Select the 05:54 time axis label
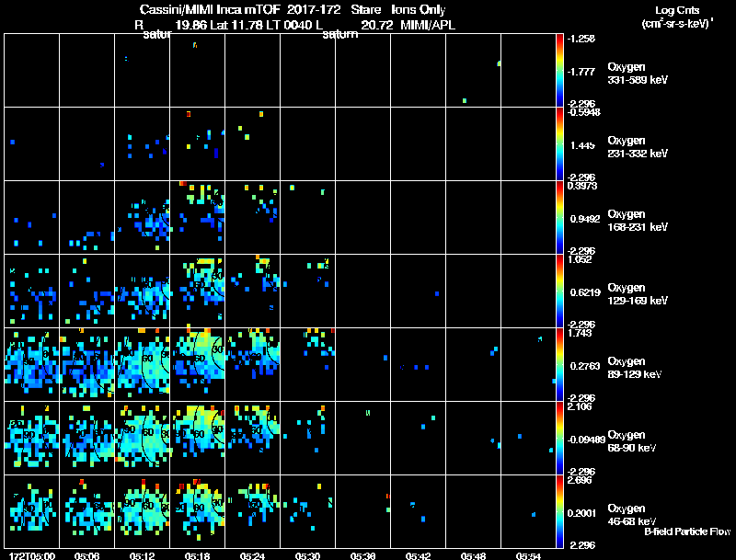The height and width of the screenshot is (560, 736). pos(528,555)
